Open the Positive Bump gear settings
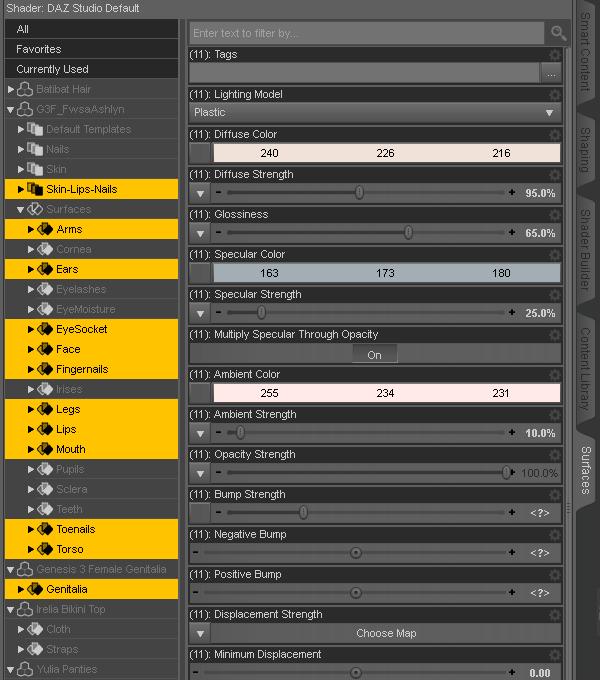 [x=554, y=575]
